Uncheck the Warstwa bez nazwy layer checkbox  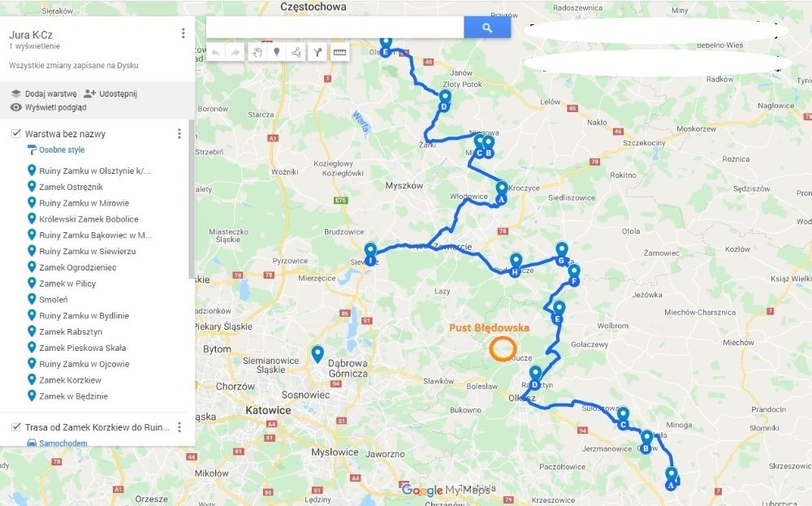[x=16, y=134]
